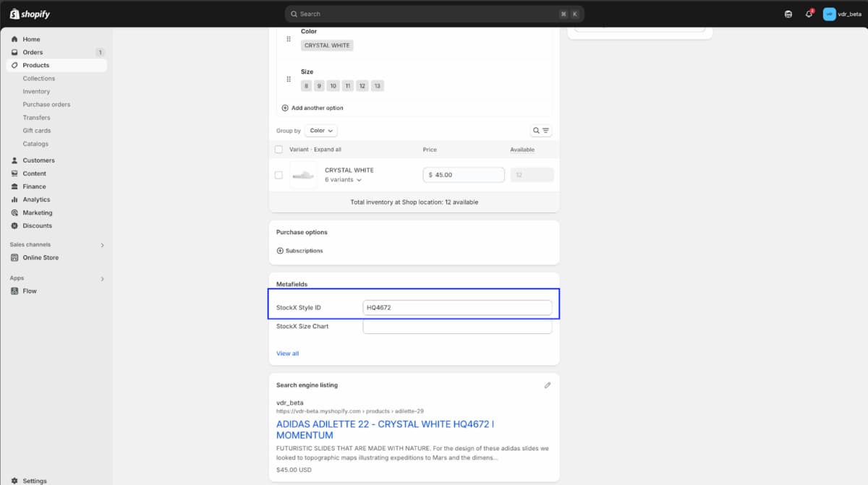Click the plus icon beside Subscriptions

click(x=280, y=251)
